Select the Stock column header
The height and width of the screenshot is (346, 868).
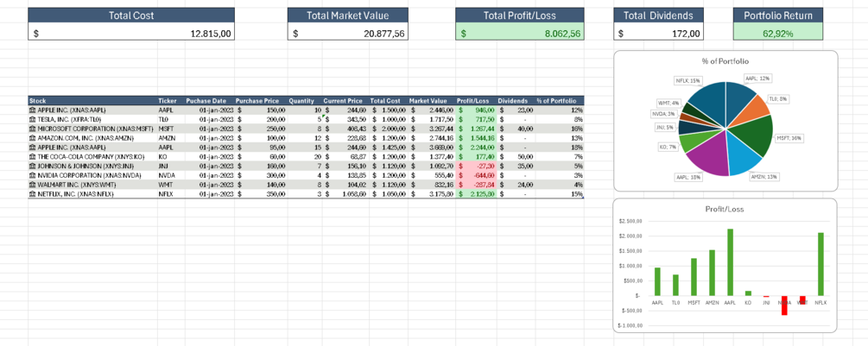point(92,101)
